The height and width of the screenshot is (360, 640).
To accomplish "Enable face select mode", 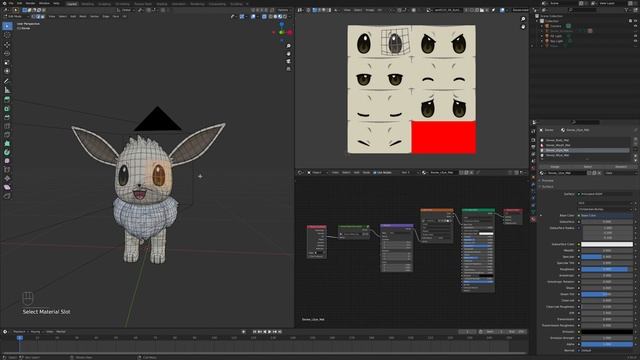I will (x=42, y=17).
